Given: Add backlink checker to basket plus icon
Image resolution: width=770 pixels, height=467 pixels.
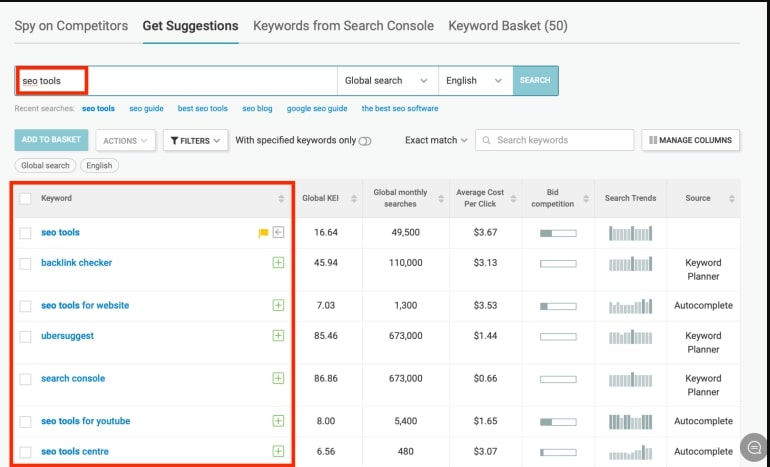Looking at the screenshot, I should 278,263.
